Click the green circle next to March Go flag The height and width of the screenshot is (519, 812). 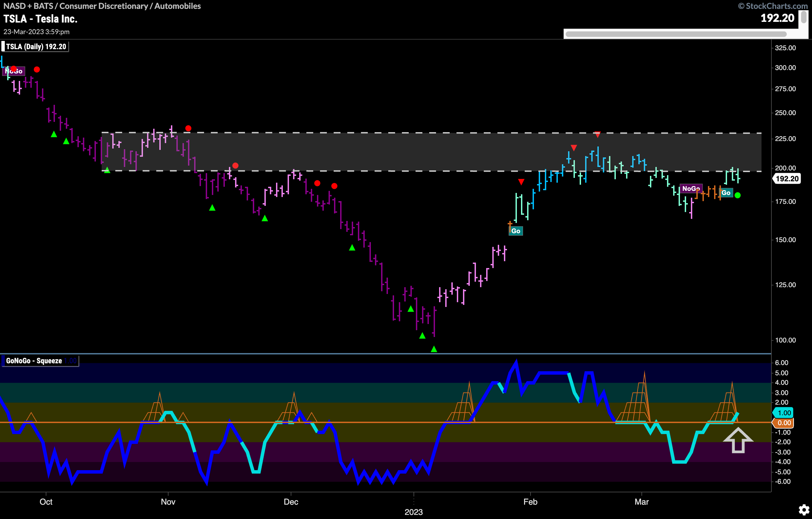(x=738, y=195)
